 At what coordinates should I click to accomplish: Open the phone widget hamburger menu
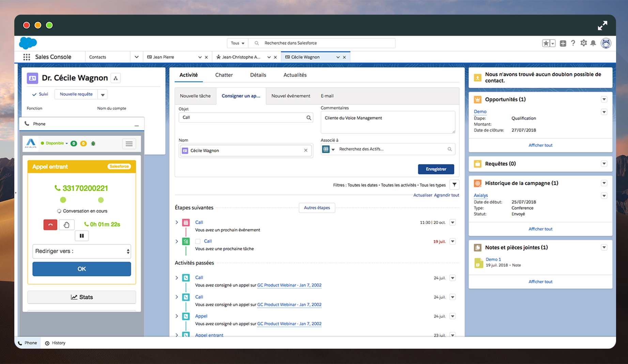[129, 144]
